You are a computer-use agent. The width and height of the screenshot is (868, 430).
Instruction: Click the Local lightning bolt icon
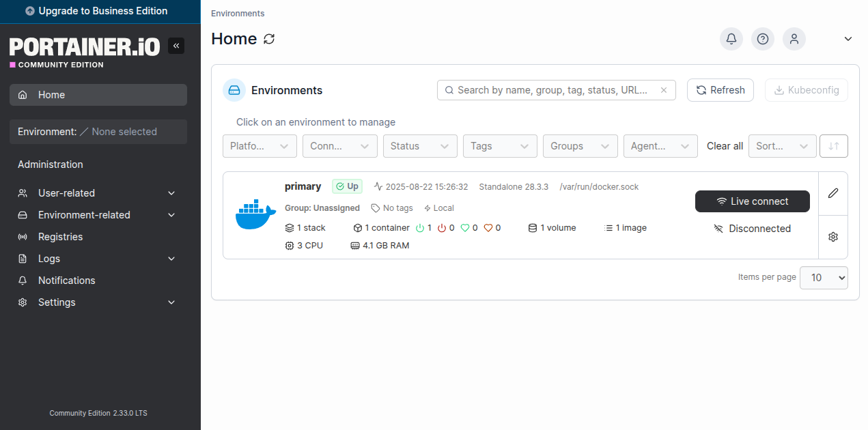tap(428, 208)
